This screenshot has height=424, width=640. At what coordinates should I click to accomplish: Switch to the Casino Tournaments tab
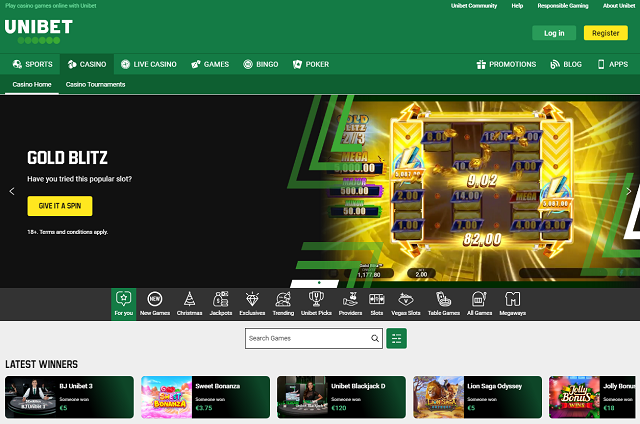click(96, 84)
